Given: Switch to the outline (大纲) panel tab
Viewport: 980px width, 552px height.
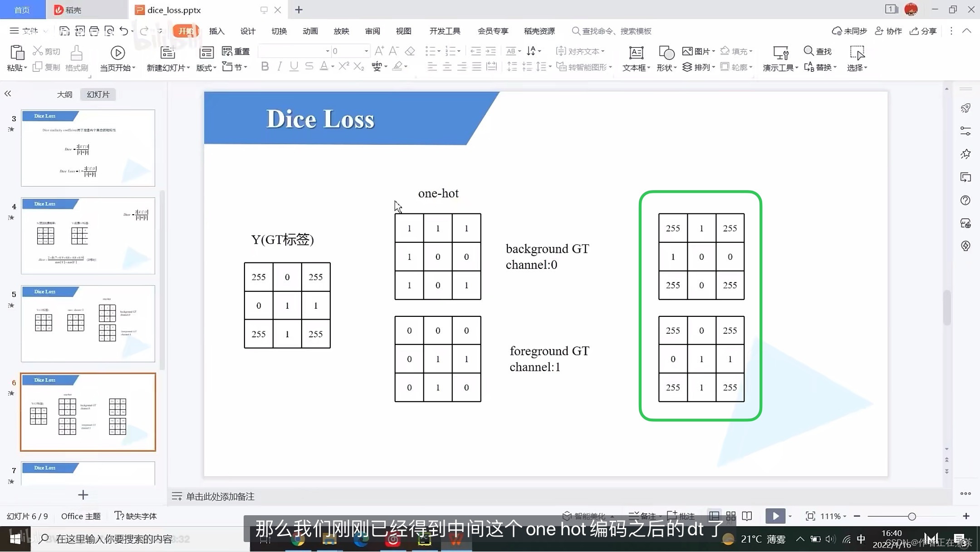Looking at the screenshot, I should pos(64,94).
